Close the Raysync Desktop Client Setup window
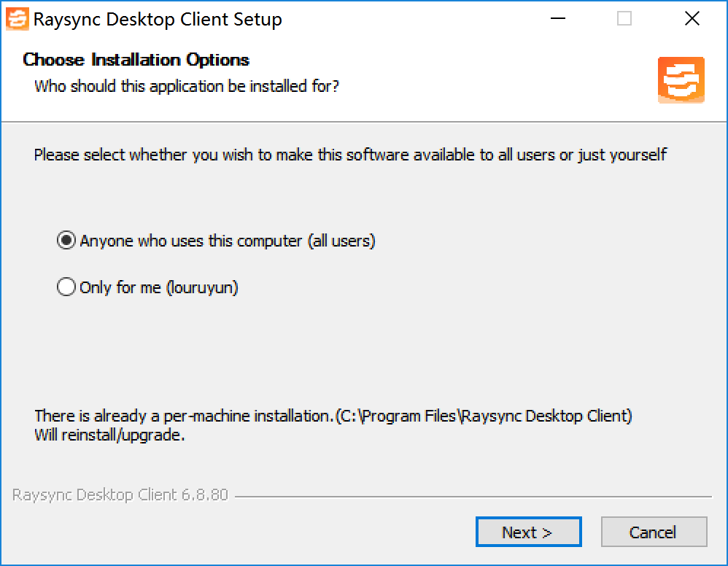 click(x=692, y=18)
